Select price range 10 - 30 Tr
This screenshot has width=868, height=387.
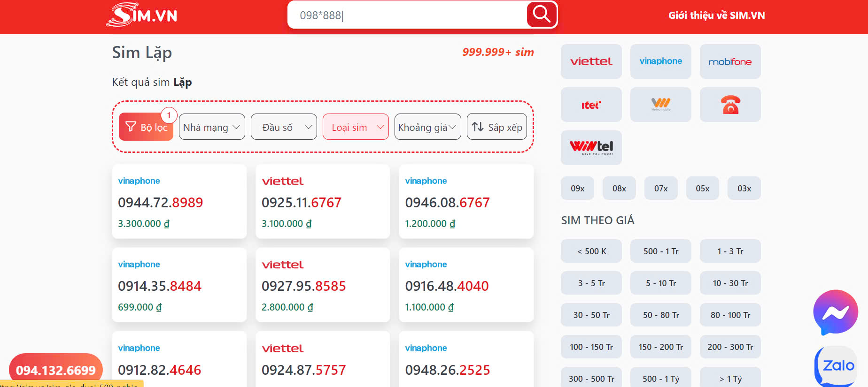730,283
